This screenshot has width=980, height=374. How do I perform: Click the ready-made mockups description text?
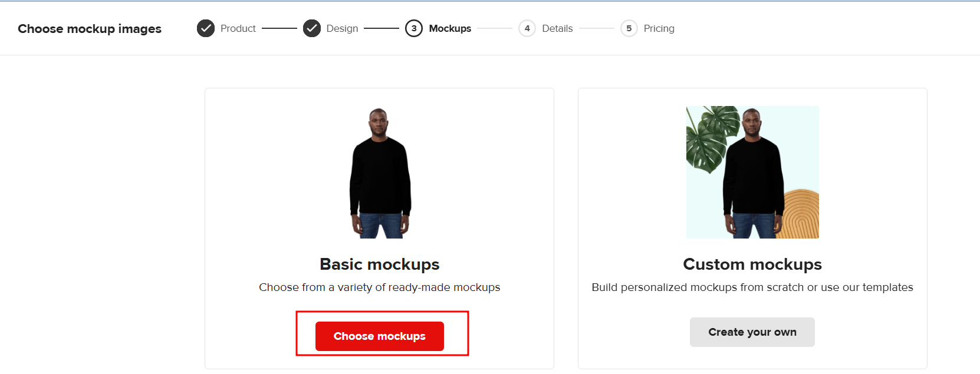(380, 287)
